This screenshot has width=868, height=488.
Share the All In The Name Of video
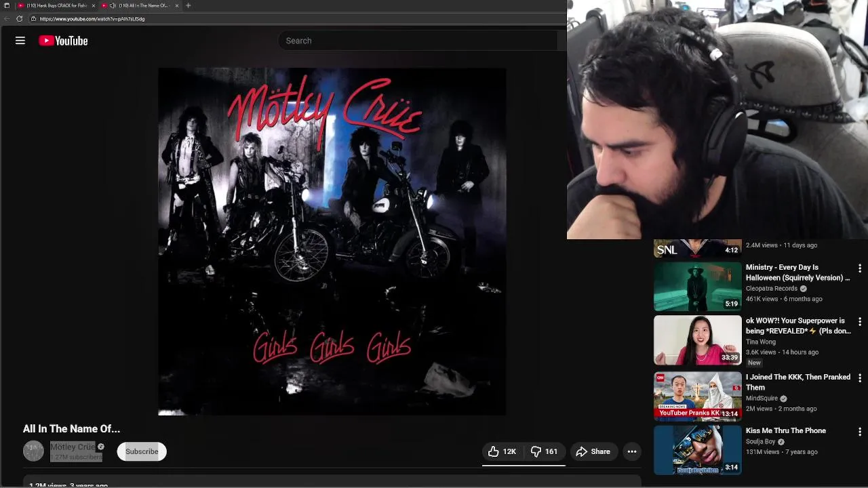pos(593,451)
